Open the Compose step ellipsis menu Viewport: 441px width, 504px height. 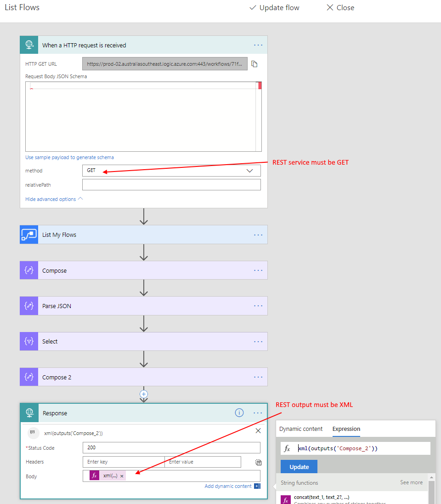point(258,270)
